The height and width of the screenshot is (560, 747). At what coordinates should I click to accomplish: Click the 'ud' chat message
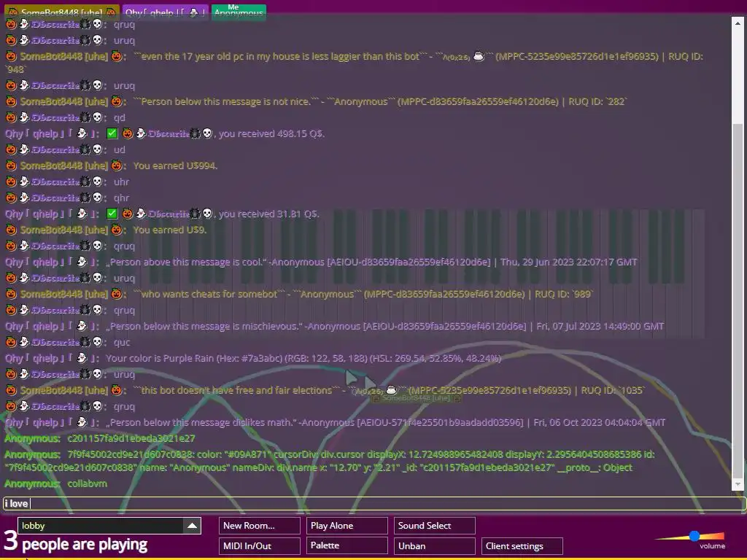(x=119, y=149)
